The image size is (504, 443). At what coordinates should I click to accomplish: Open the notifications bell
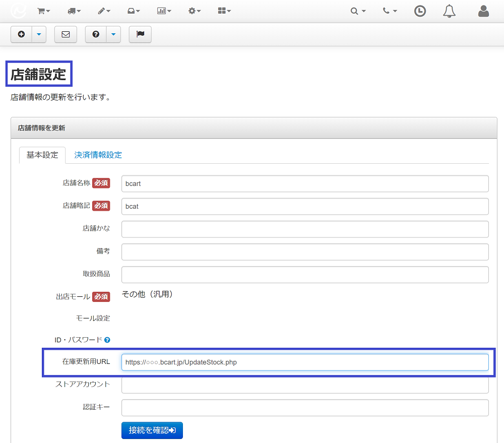point(449,11)
